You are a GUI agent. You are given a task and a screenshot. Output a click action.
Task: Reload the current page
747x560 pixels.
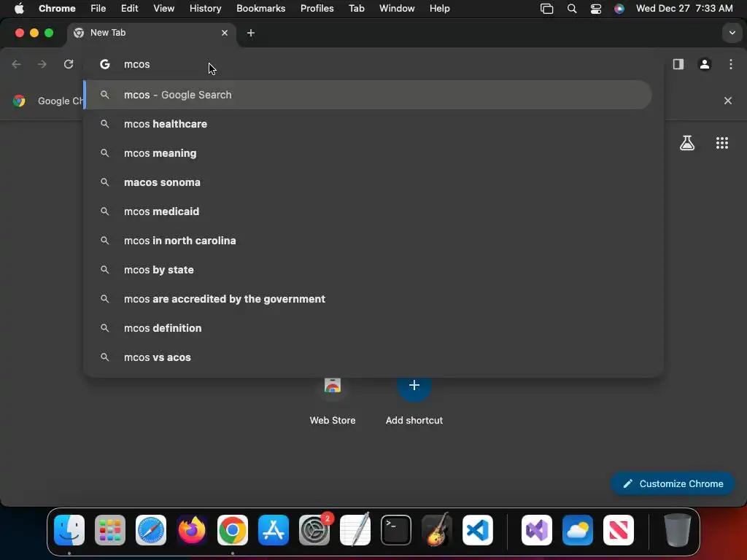click(x=69, y=64)
